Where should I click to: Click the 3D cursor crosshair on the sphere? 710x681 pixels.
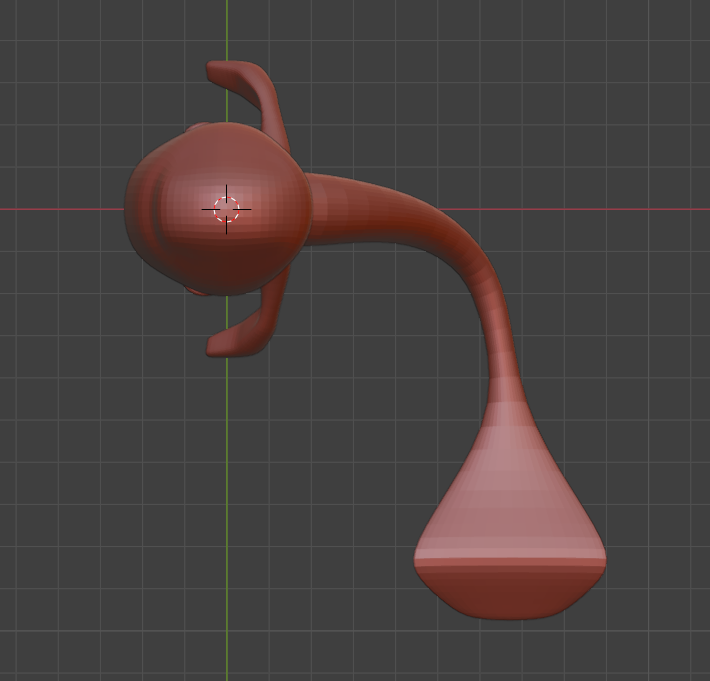pyautogui.click(x=226, y=209)
